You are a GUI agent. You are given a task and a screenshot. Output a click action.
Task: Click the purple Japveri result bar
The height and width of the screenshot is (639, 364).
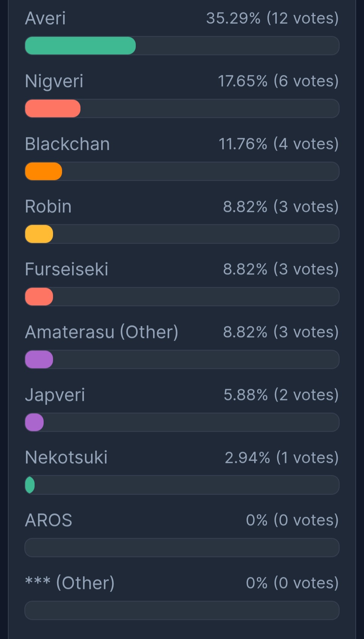coord(35,422)
